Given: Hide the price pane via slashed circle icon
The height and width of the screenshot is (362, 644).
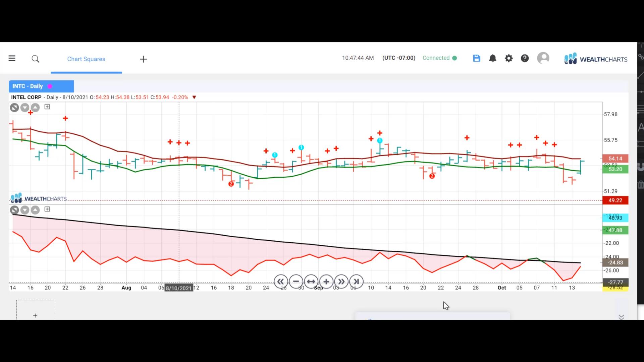Looking at the screenshot, I should (x=14, y=108).
